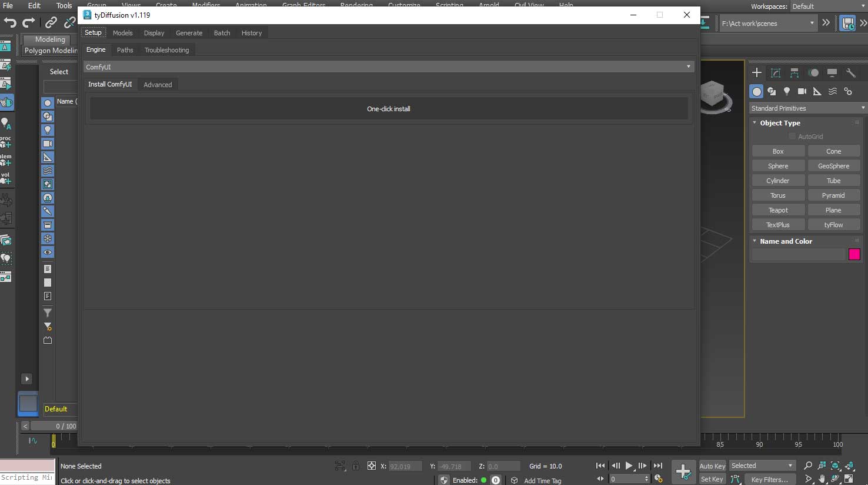This screenshot has width=868, height=485.
Task: Select Cameras category in command panel
Action: (x=802, y=91)
